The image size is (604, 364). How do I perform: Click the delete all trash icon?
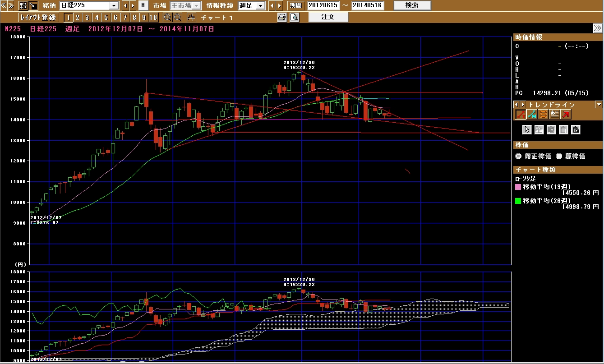coord(575,130)
